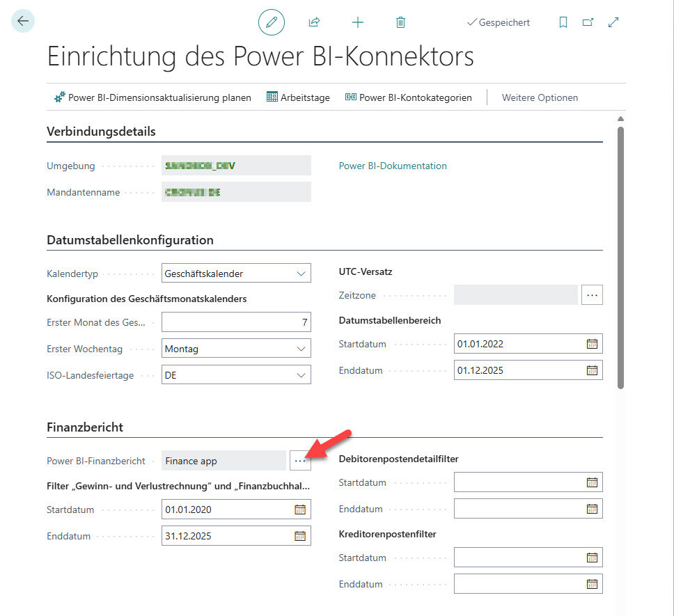Screen dimensions: 674x616
Task: Click Erster Monat des Geschäftsjahres field
Action: point(236,322)
